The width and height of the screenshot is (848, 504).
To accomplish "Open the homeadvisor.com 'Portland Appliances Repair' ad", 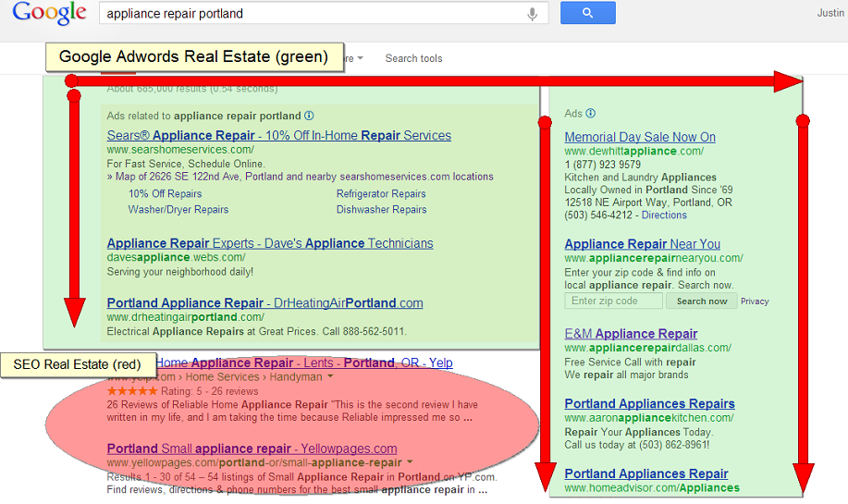I will point(646,473).
